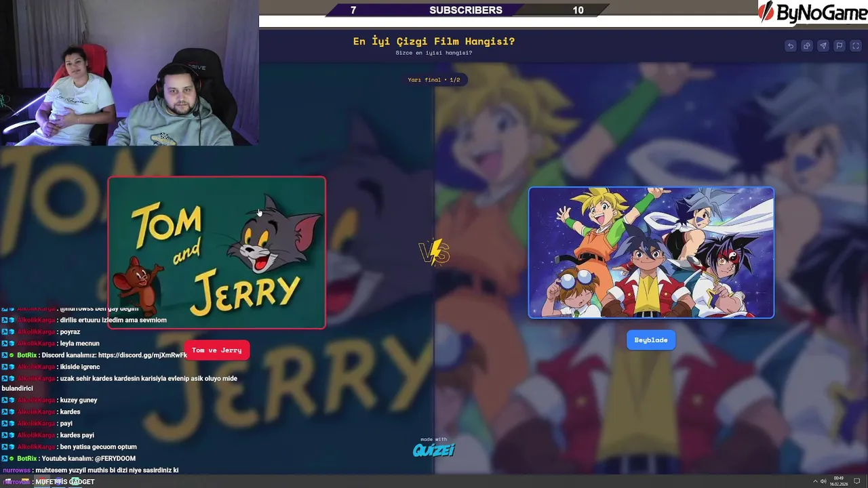Vote for the Beyblade image card
This screenshot has height=488, width=868.
(651, 252)
